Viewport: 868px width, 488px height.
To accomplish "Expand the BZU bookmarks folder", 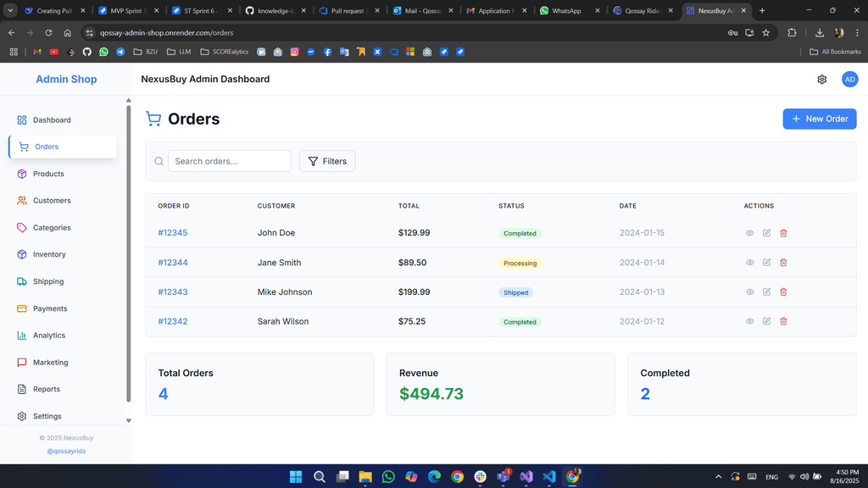I will (146, 52).
